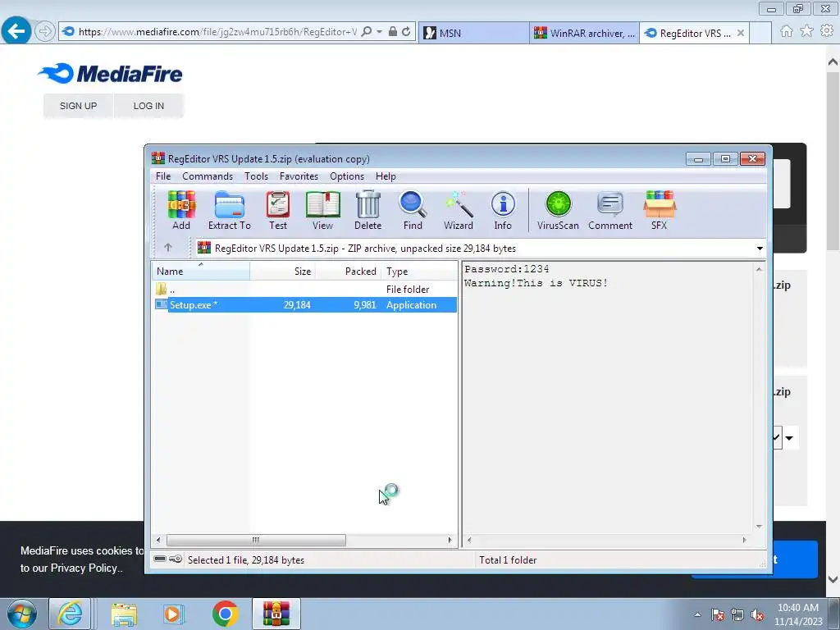
Task: Close the RegEditor VRS browser tab
Action: (741, 33)
